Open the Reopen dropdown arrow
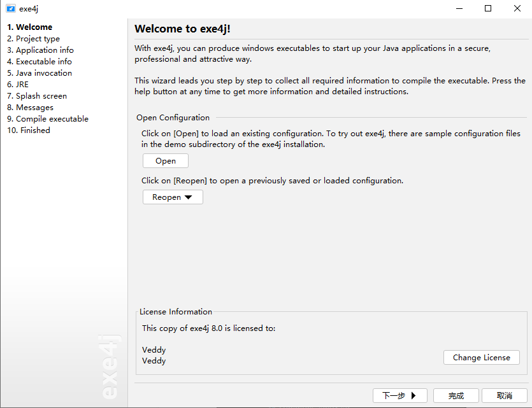 pyautogui.click(x=188, y=197)
